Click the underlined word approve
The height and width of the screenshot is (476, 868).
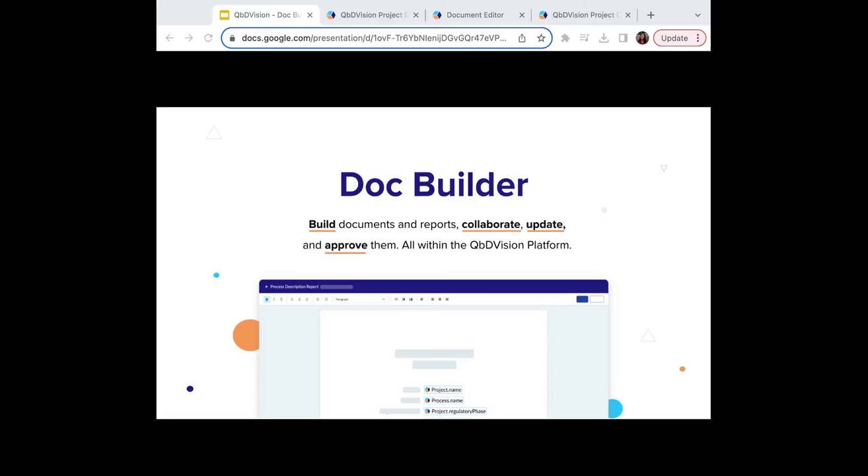pyautogui.click(x=345, y=245)
